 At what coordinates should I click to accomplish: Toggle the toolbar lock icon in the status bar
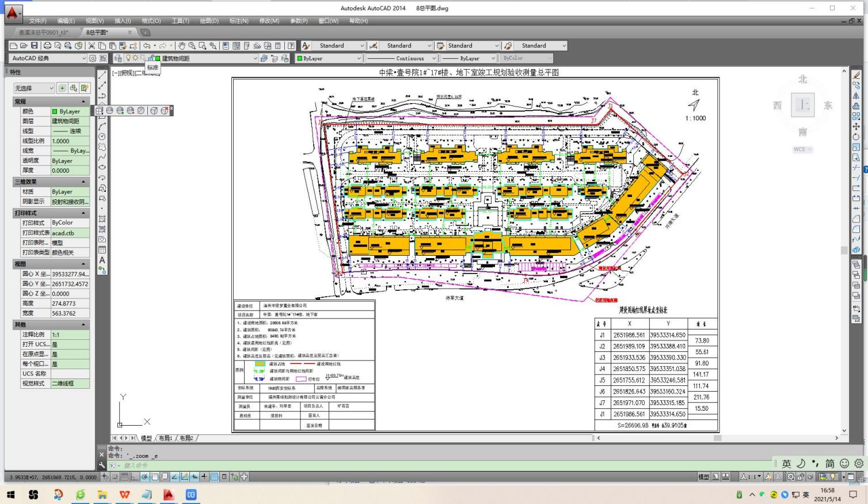(x=801, y=476)
